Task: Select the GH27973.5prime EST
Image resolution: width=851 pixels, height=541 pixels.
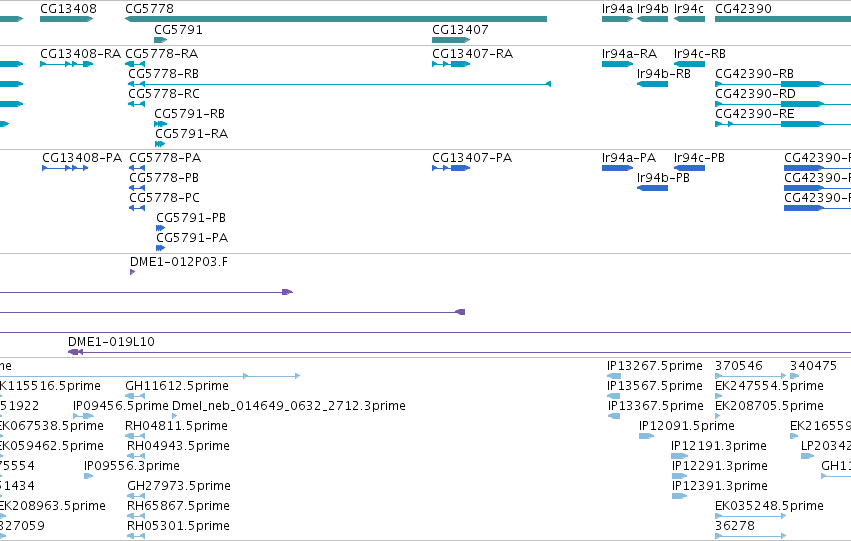Action: point(136,497)
